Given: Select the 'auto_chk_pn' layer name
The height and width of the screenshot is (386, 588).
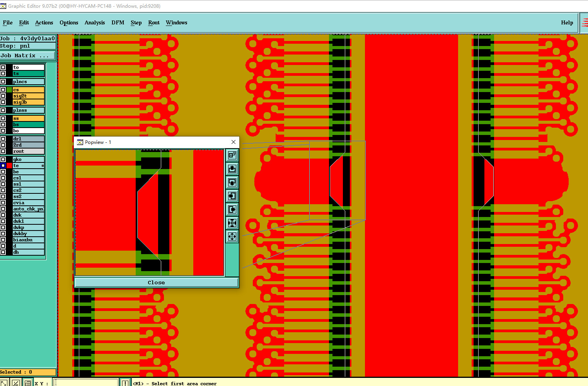Looking at the screenshot, I should pyautogui.click(x=29, y=209).
